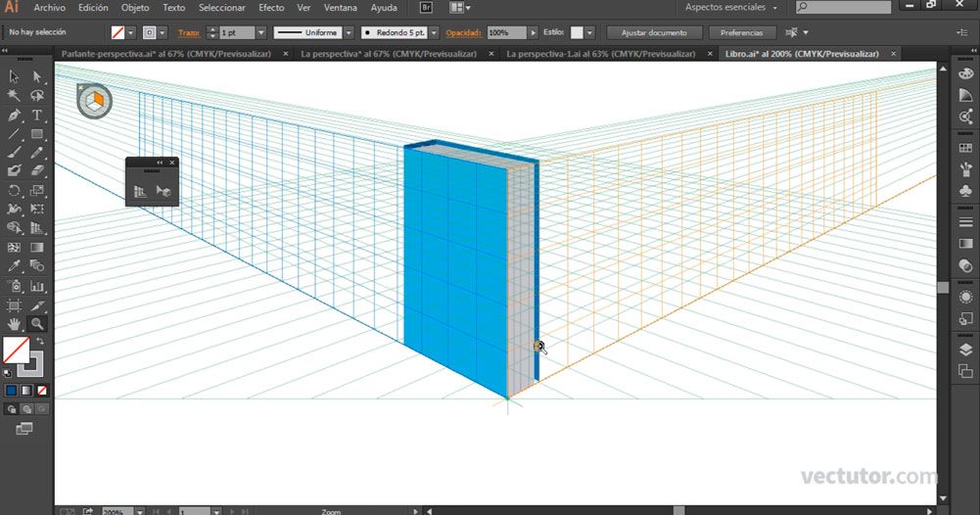980x515 pixels.
Task: Click Ajustar documento button
Action: [x=654, y=32]
